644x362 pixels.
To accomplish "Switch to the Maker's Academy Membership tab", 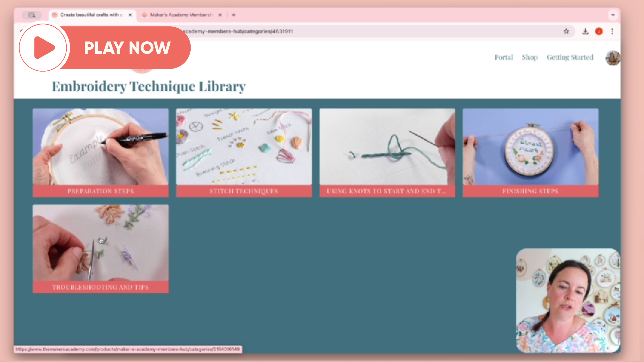I will coord(178,15).
